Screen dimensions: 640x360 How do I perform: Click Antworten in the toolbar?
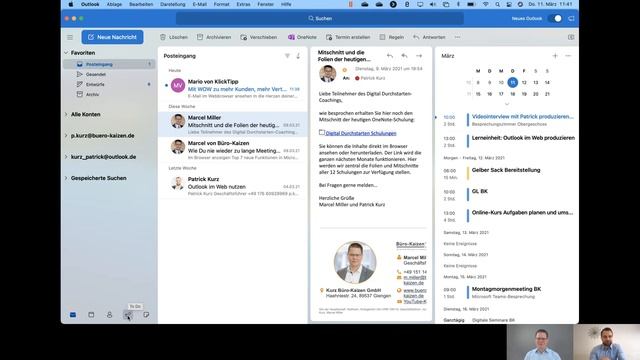click(429, 37)
